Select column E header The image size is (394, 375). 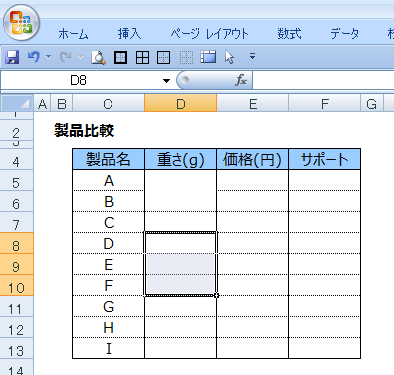point(253,104)
